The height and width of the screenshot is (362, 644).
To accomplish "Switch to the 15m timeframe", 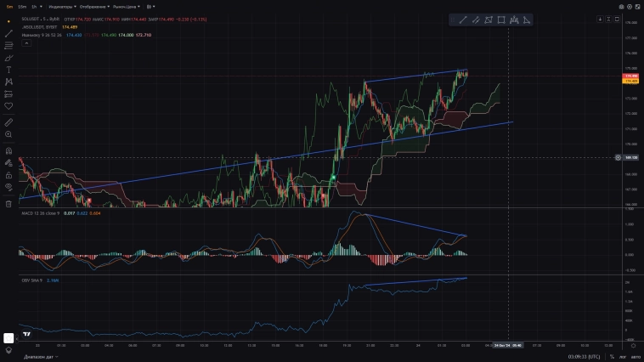I will 21,6.
